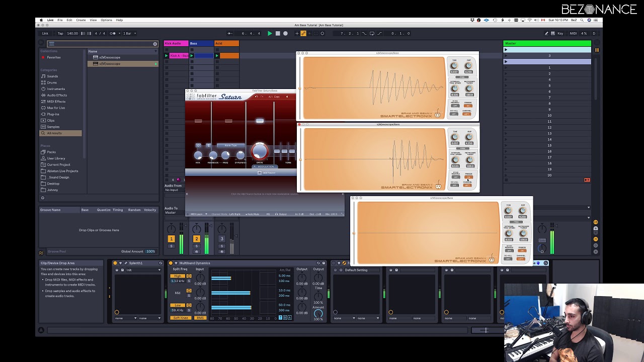
Task: Open Max for Live category in browser
Action: coord(56,108)
